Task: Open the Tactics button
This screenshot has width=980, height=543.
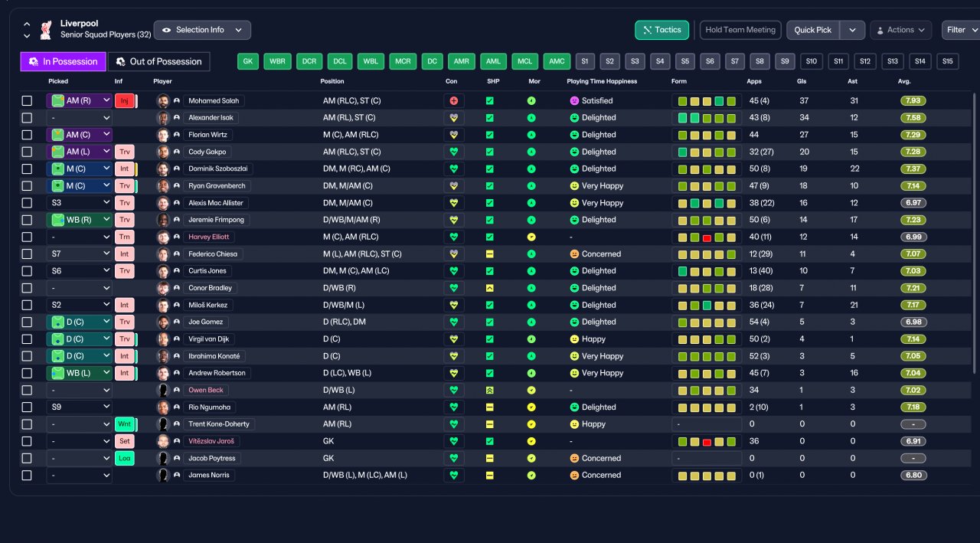Action: tap(661, 30)
